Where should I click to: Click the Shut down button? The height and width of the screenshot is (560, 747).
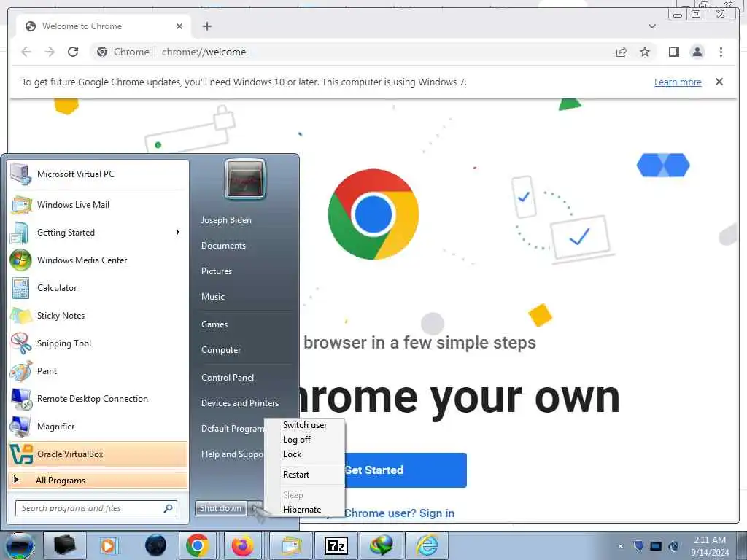[x=220, y=508]
